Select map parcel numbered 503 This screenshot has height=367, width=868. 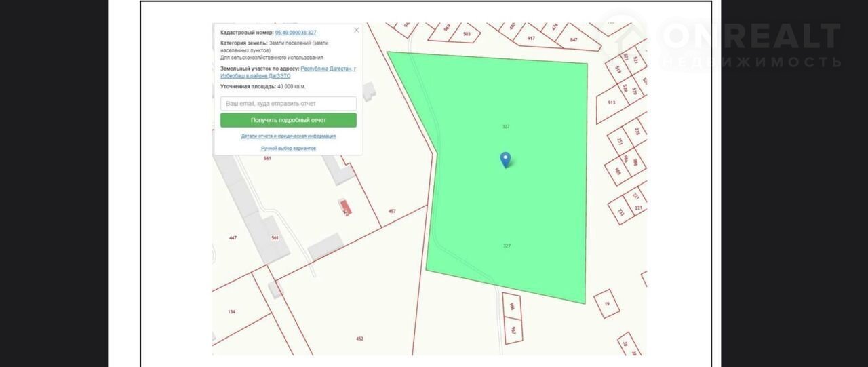[x=467, y=33]
